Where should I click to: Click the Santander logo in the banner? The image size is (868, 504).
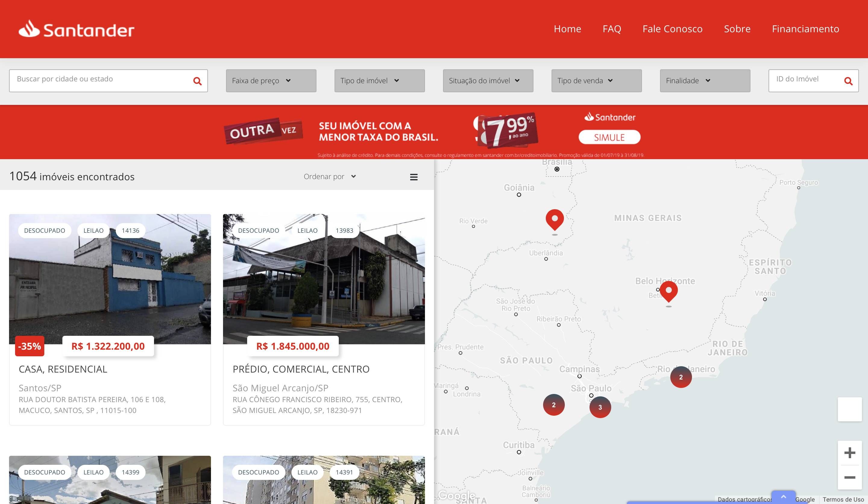[610, 117]
